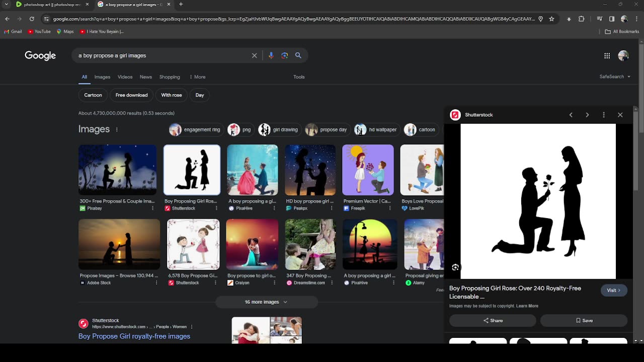The image size is (644, 362).
Task: Open preview panel more options menu
Action: 604,115
